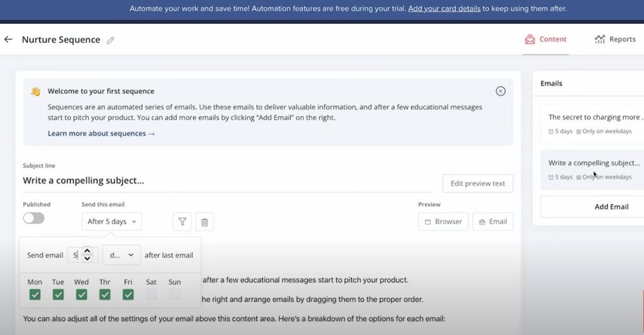The height and width of the screenshot is (335, 644).
Task: Edit sequence name with the pencil icon
Action: coord(111,40)
